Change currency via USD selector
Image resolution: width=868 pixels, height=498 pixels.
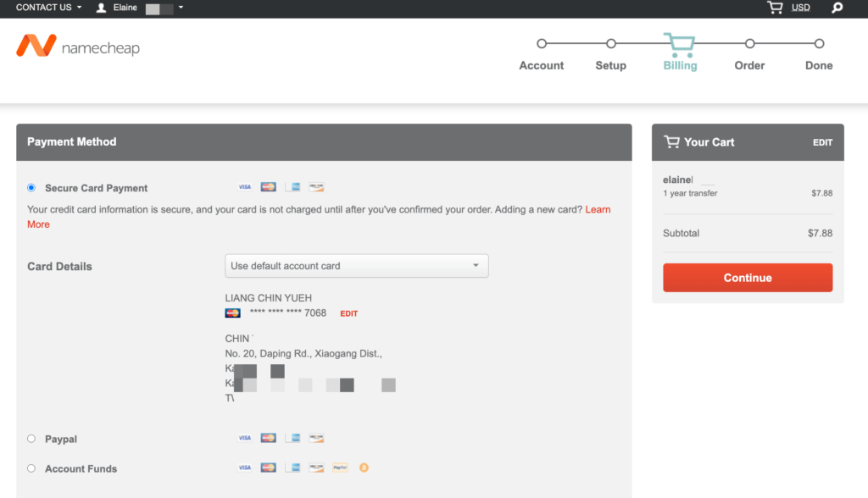(x=800, y=8)
